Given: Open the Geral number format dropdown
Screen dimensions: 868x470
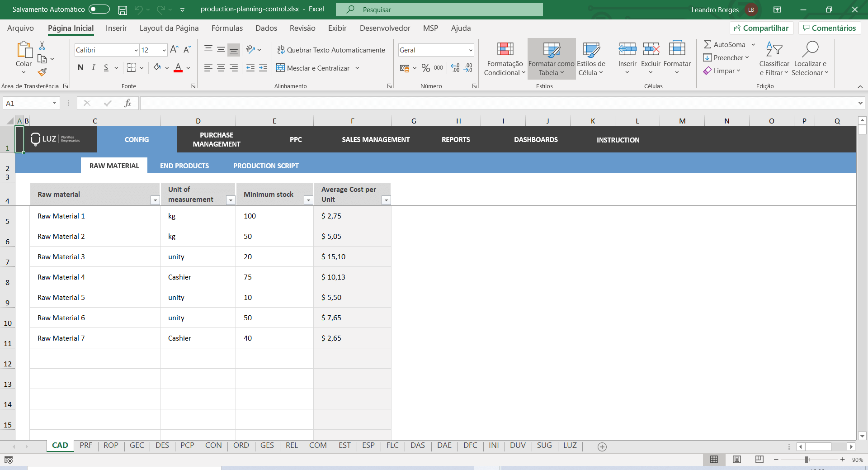Looking at the screenshot, I should pos(471,50).
